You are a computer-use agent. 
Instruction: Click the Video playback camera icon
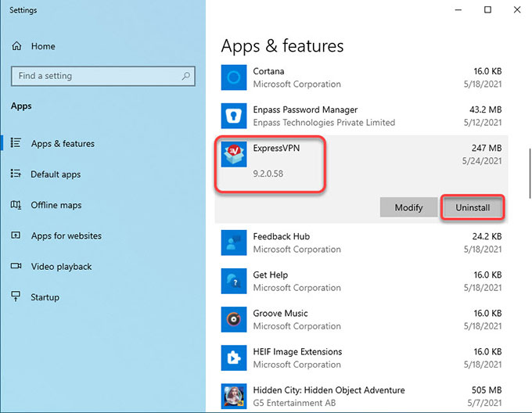tap(16, 266)
